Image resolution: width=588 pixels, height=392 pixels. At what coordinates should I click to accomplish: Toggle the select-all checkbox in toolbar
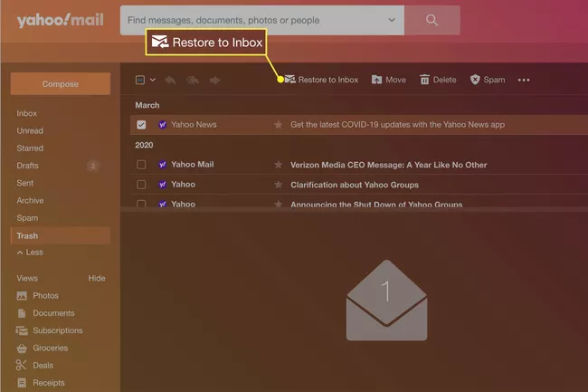click(140, 80)
